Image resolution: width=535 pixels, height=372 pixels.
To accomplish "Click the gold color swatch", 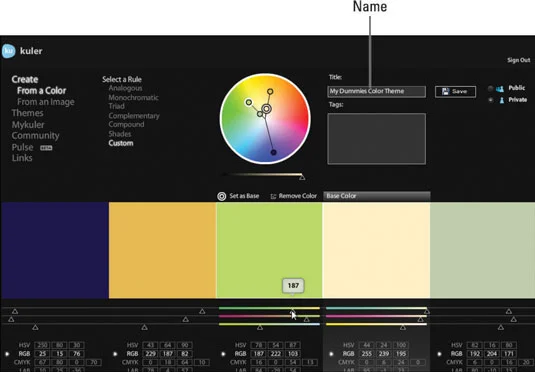I will (x=162, y=250).
